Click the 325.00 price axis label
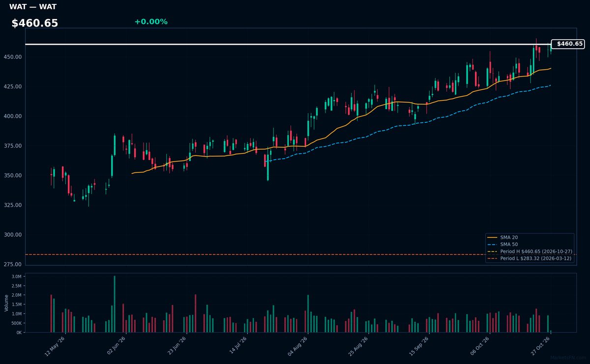590x364 pixels. 13,205
